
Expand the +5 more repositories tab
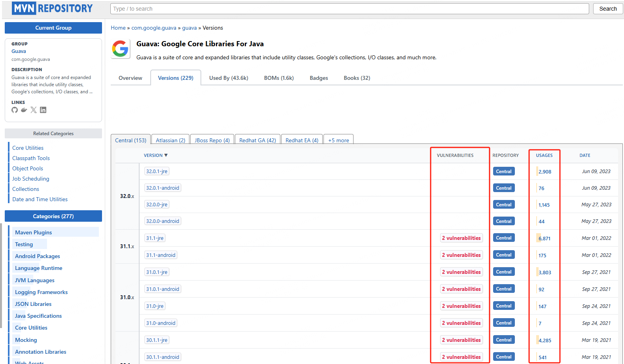(x=338, y=140)
